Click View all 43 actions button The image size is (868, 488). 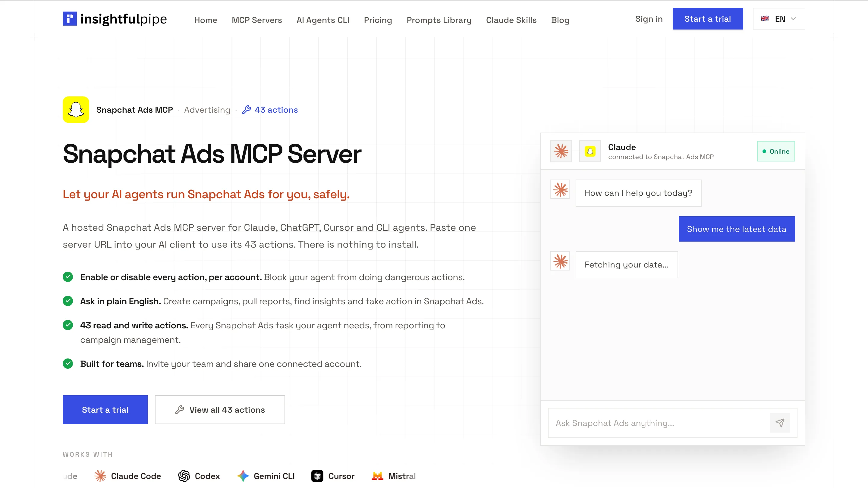tap(220, 410)
